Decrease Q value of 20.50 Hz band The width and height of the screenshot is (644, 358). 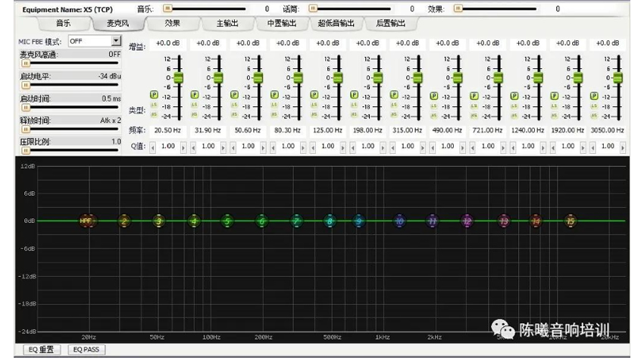[x=153, y=147]
